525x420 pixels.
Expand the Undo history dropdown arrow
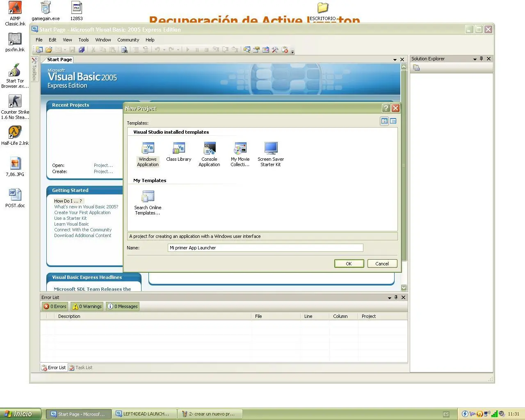pos(164,50)
